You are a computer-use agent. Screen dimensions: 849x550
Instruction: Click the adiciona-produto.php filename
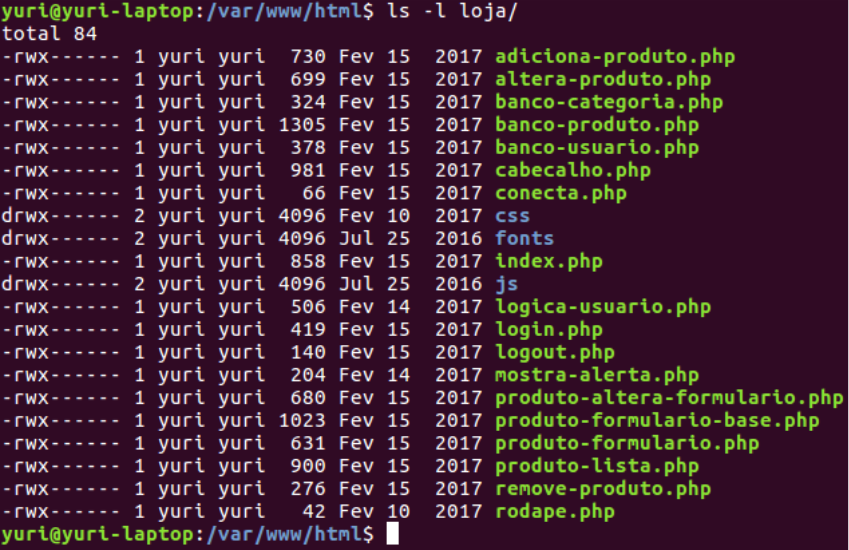[x=614, y=56]
